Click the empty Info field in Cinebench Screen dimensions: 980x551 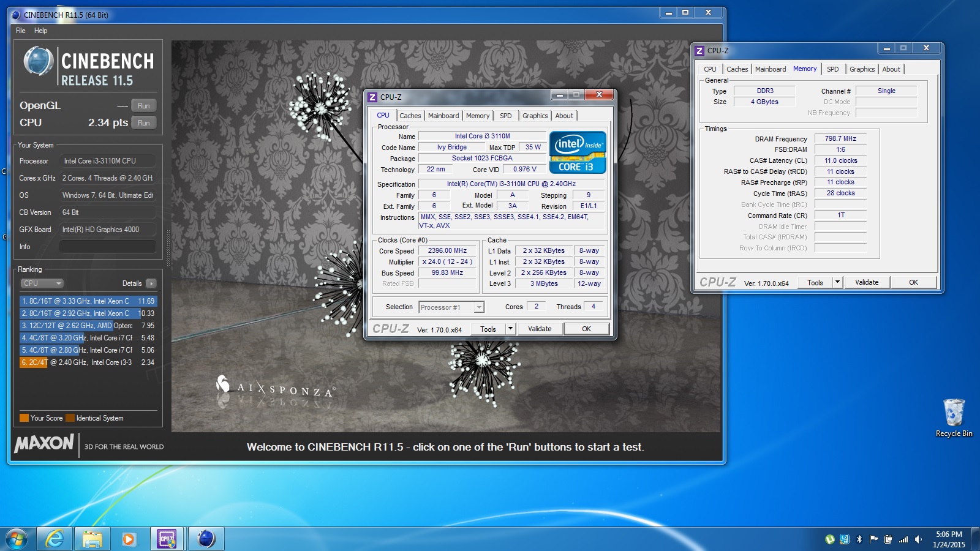point(107,247)
